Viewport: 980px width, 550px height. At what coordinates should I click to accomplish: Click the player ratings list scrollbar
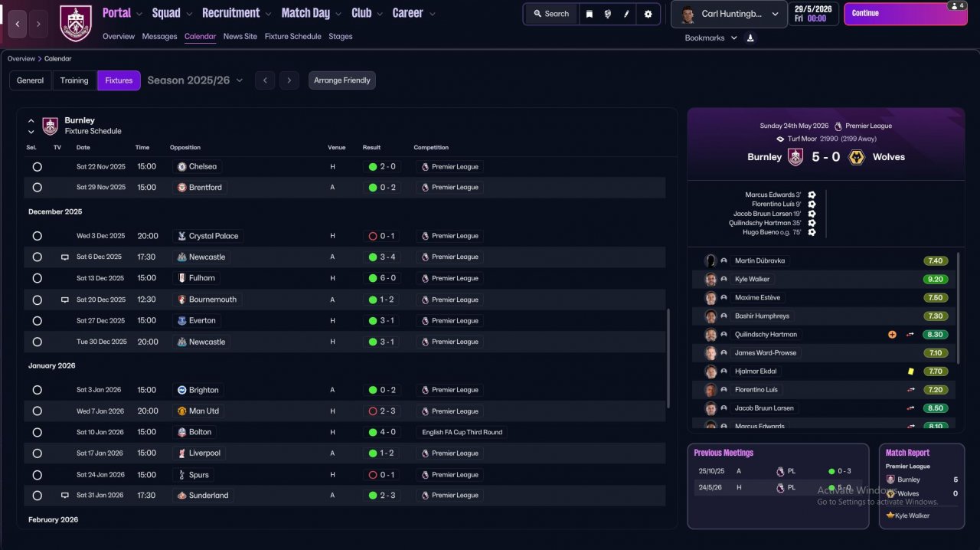pos(958,308)
